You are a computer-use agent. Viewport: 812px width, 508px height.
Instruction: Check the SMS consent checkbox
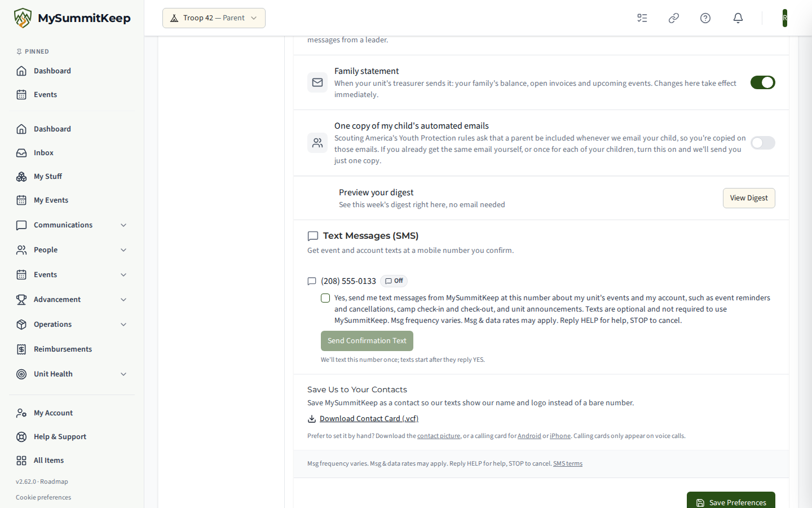point(325,298)
